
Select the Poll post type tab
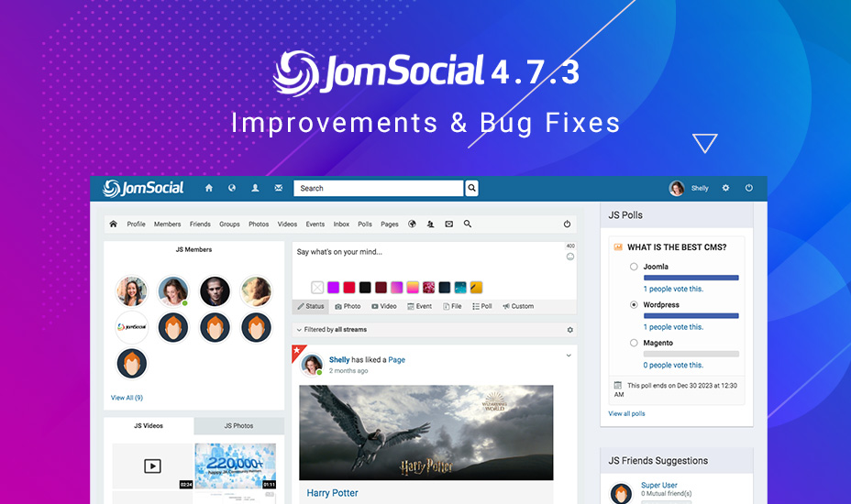point(482,306)
